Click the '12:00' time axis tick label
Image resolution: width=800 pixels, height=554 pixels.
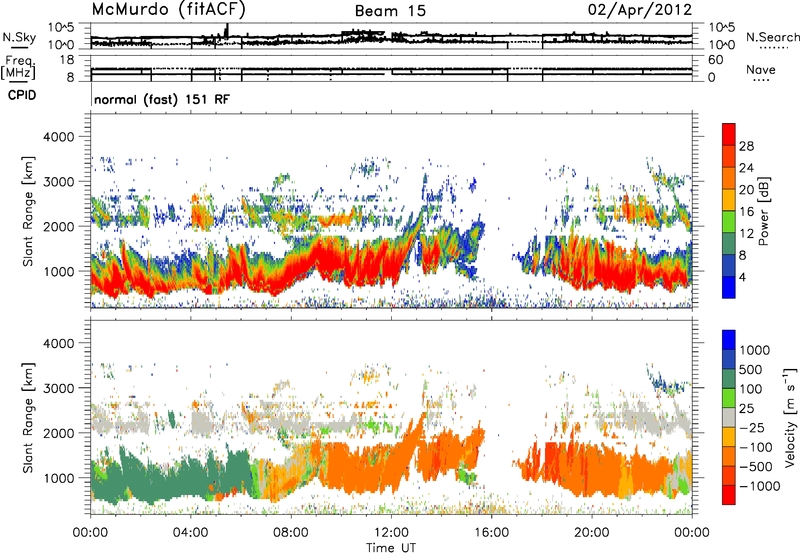[391, 533]
